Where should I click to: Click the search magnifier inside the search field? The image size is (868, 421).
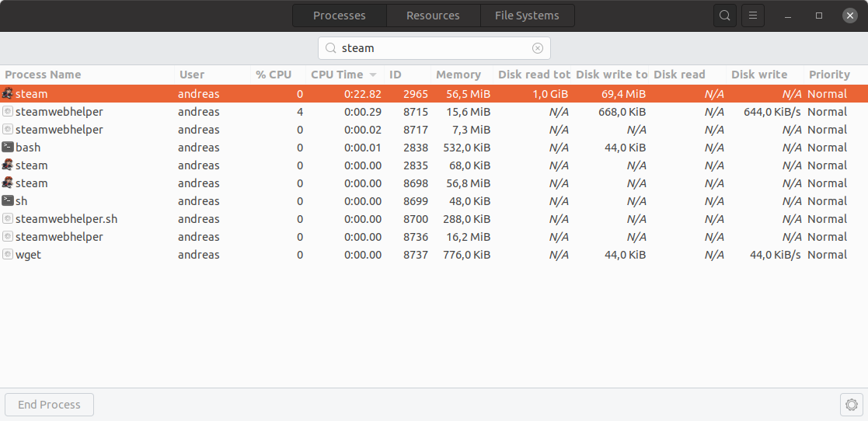tap(330, 48)
